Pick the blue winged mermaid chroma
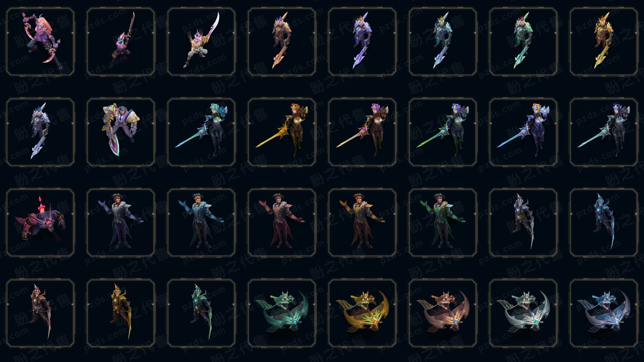The width and height of the screenshot is (644, 362). tap(604, 313)
